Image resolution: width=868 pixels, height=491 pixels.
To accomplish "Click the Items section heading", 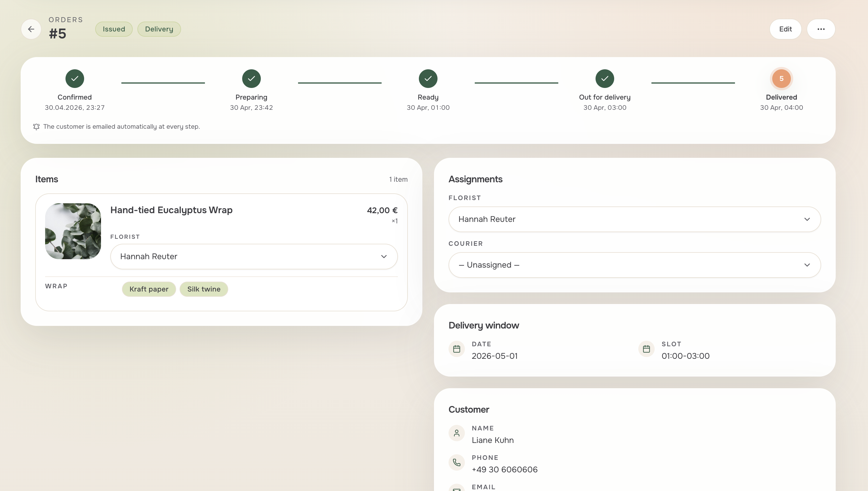I will click(47, 179).
